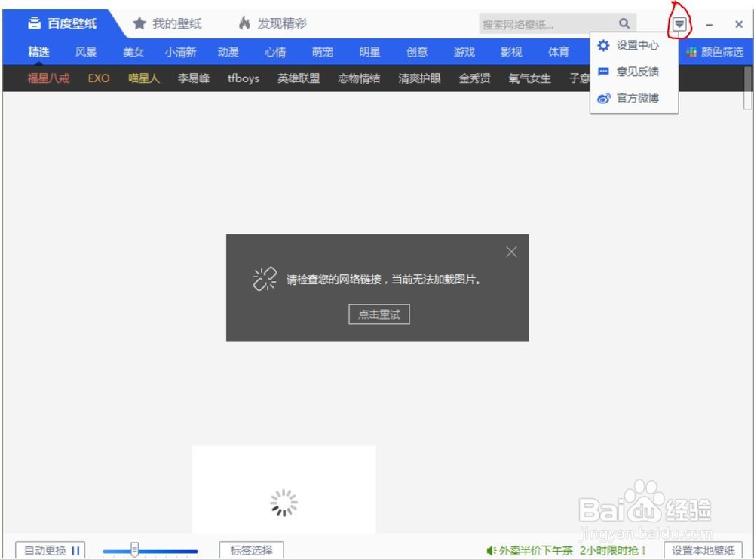Expand 标签选择 at the bottom

pos(251,550)
